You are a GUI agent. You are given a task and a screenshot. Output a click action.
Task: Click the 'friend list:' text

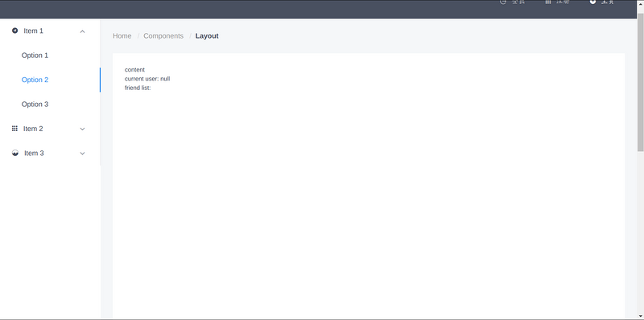click(138, 88)
